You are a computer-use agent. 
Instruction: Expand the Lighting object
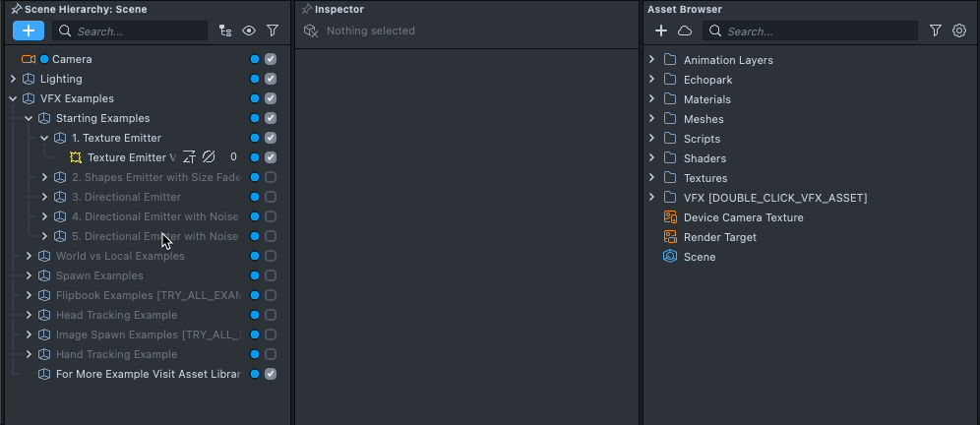click(x=13, y=79)
